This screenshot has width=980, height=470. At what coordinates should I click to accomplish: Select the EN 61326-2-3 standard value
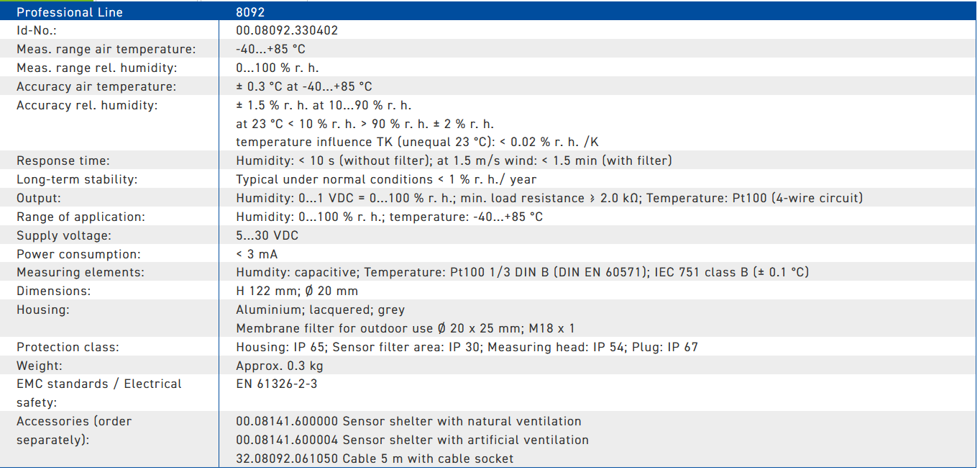[277, 384]
